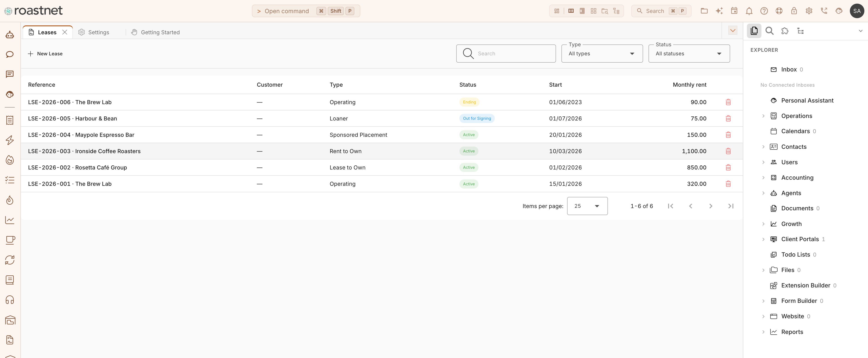Screen dimensions: 868x358
Task: Open the tree structure icon in right panel
Action: point(801,31)
